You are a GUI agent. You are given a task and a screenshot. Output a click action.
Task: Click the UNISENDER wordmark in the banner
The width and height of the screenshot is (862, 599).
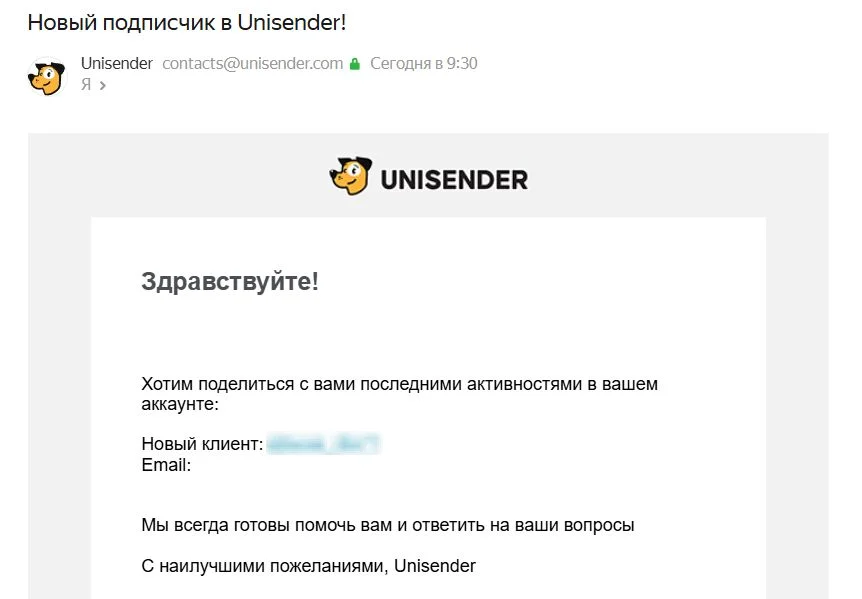coord(454,180)
